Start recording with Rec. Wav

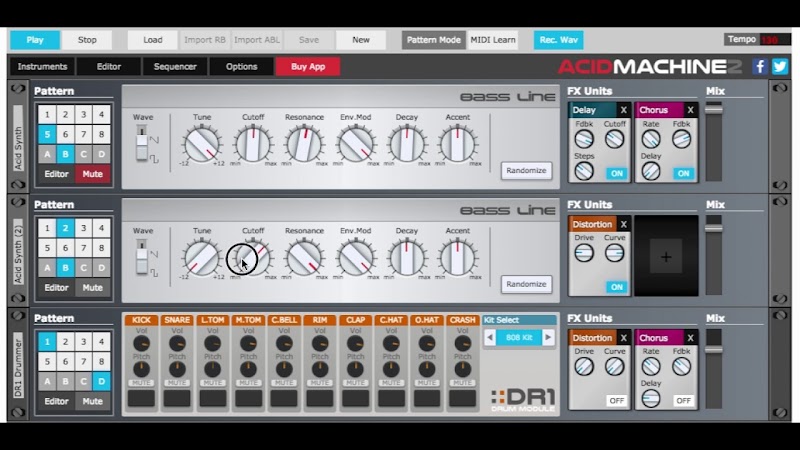[x=558, y=40]
